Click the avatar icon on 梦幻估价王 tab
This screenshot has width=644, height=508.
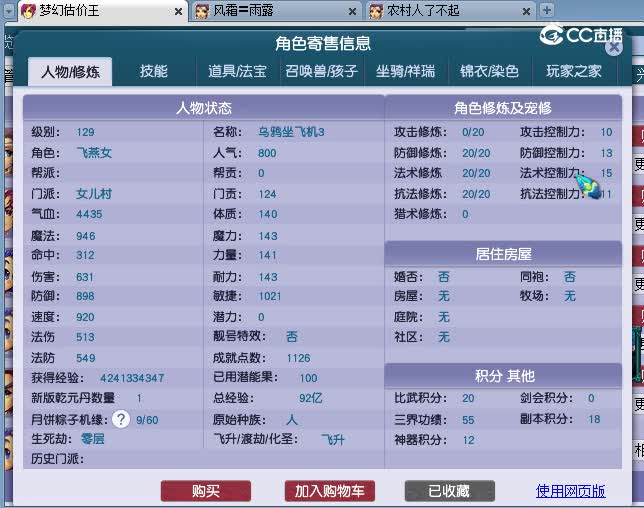(28, 11)
